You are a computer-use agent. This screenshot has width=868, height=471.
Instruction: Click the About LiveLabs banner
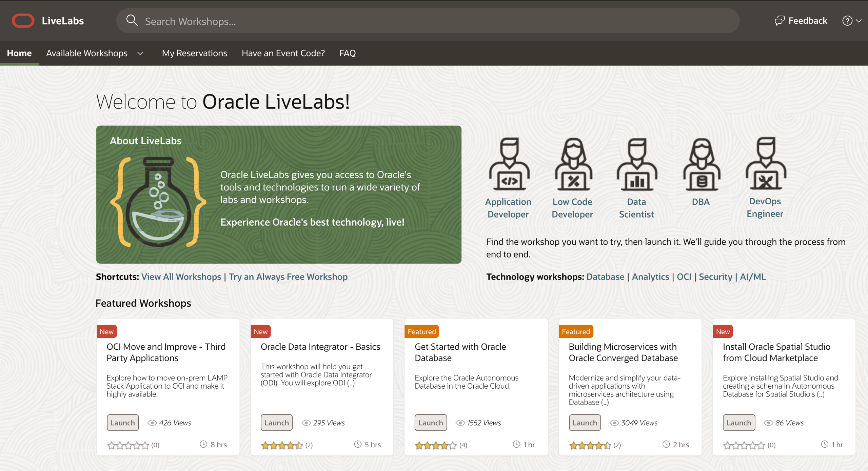click(279, 194)
